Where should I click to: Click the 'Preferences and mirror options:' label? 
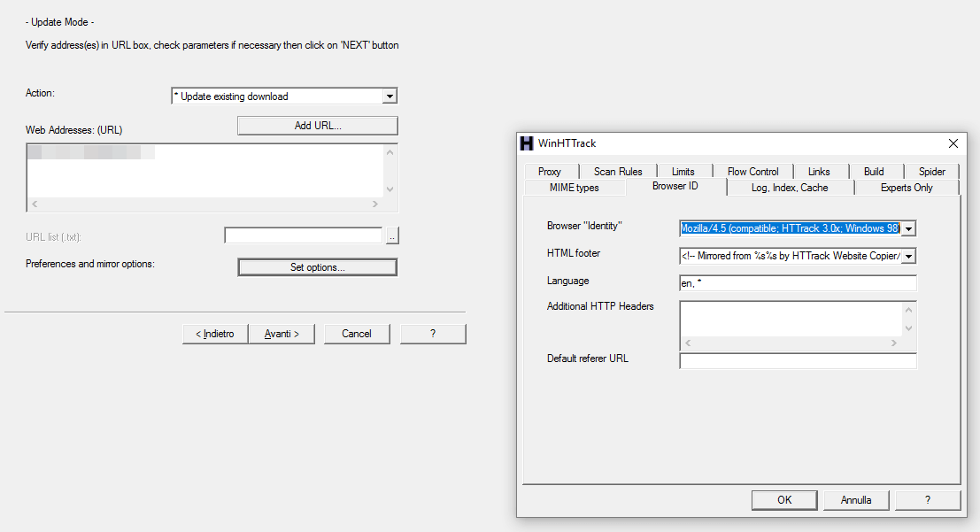90,264
